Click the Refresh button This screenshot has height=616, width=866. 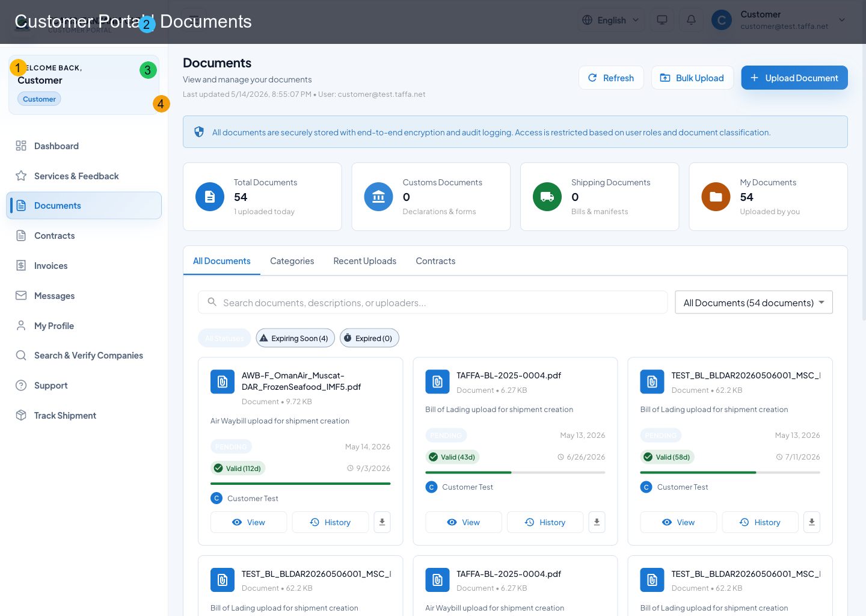click(x=611, y=78)
